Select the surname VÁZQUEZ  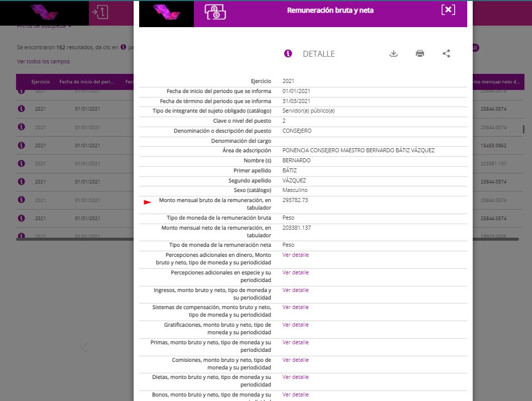coord(294,180)
